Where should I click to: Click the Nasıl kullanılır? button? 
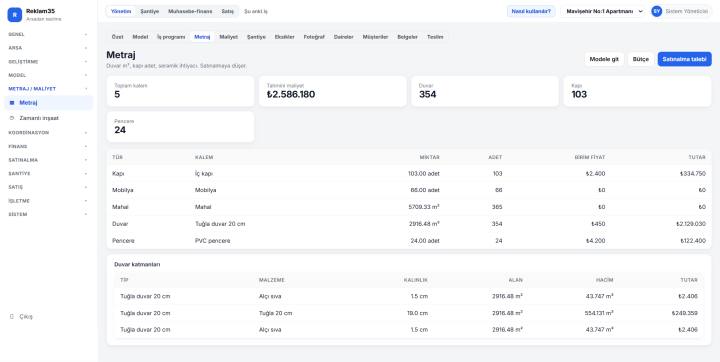pos(531,11)
